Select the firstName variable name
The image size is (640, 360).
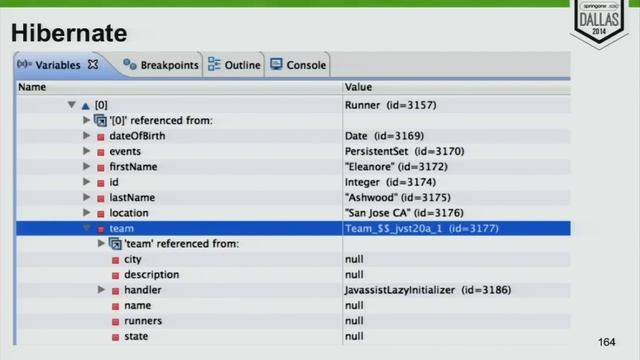pyautogui.click(x=133, y=167)
